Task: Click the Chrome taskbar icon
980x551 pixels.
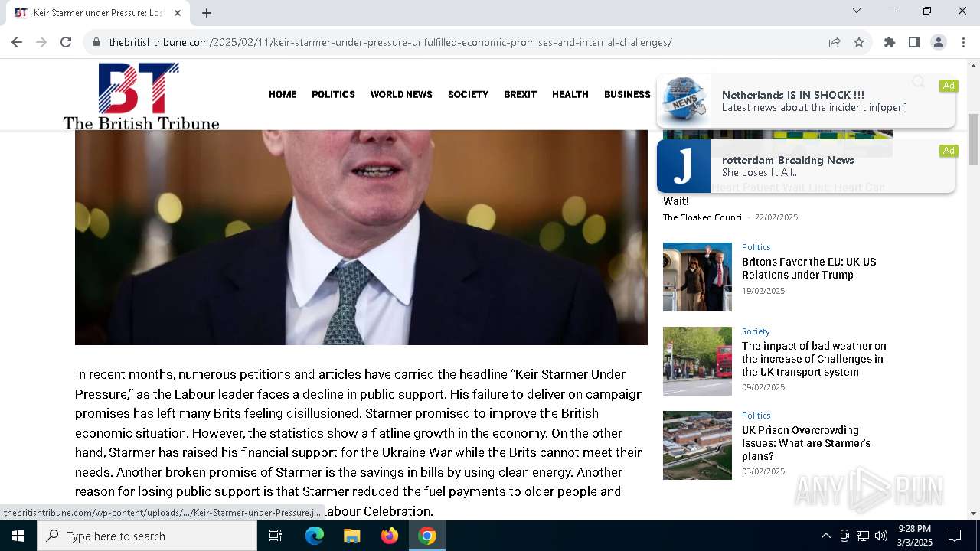Action: 427,536
